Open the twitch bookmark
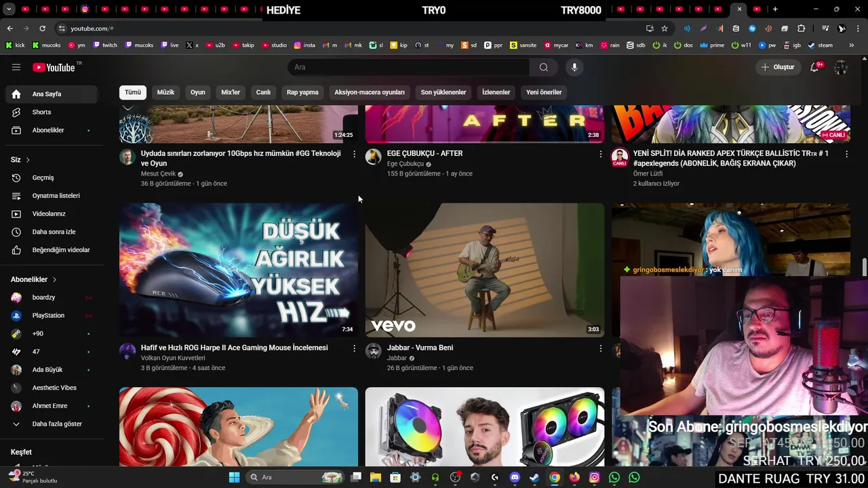Image resolution: width=868 pixels, height=488 pixels. coord(105,45)
